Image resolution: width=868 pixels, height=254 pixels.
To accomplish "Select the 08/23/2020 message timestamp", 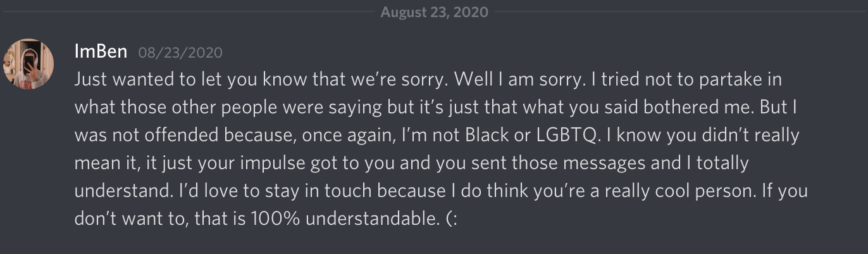I will (180, 53).
